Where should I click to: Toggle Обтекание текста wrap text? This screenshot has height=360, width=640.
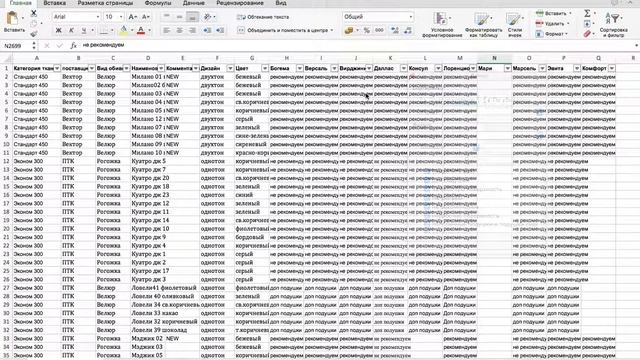[263, 17]
